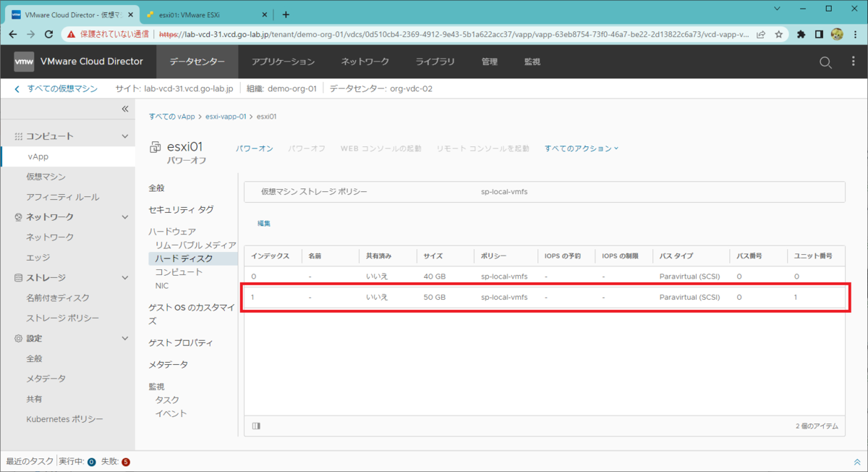Open the ネットワーク top menu
Image resolution: width=868 pixels, height=472 pixels.
pos(365,62)
